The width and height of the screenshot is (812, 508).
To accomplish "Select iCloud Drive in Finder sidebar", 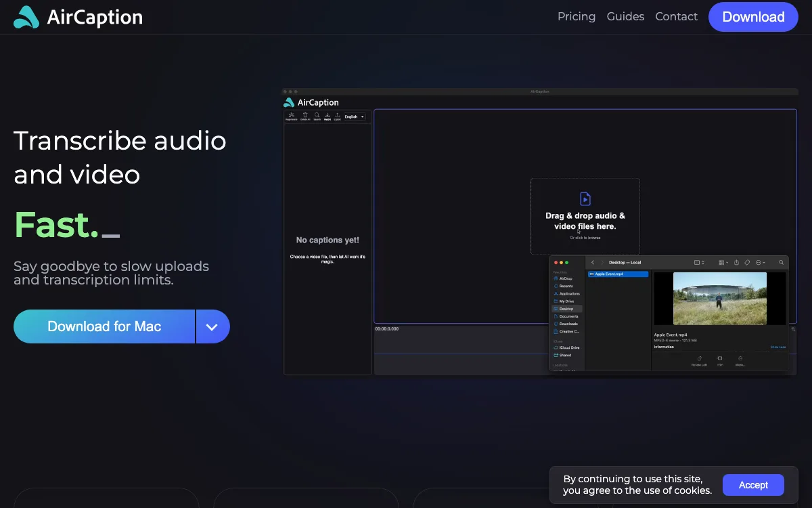I will click(x=566, y=347).
